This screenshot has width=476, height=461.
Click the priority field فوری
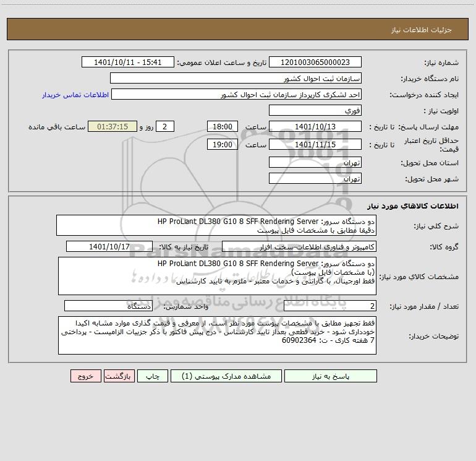pos(315,110)
